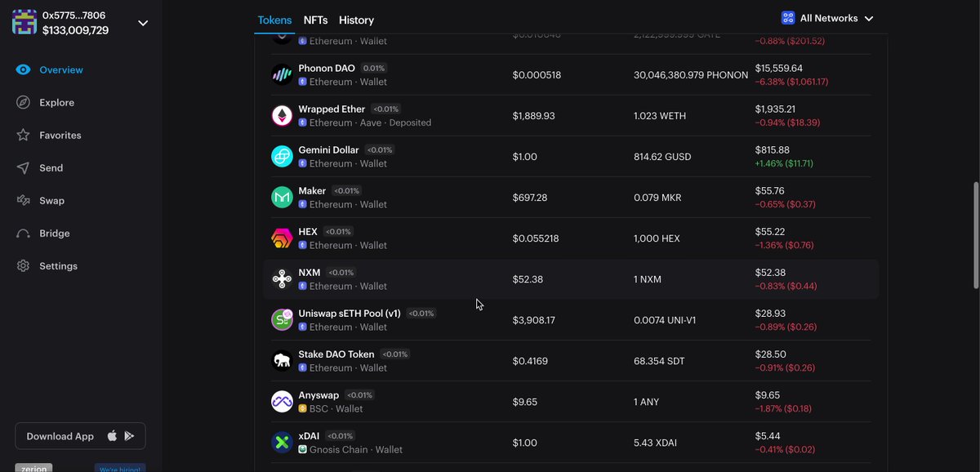This screenshot has height=472, width=980.
Task: Click the zerion logo badge
Action: pos(33,468)
